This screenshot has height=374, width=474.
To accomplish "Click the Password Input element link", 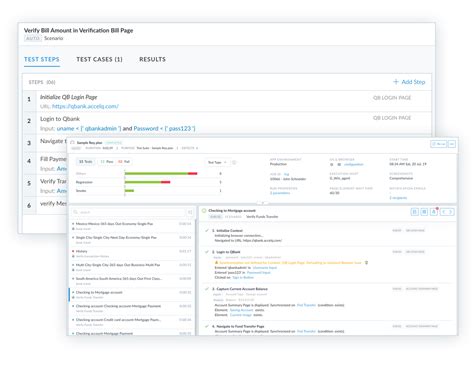I will (259, 273).
